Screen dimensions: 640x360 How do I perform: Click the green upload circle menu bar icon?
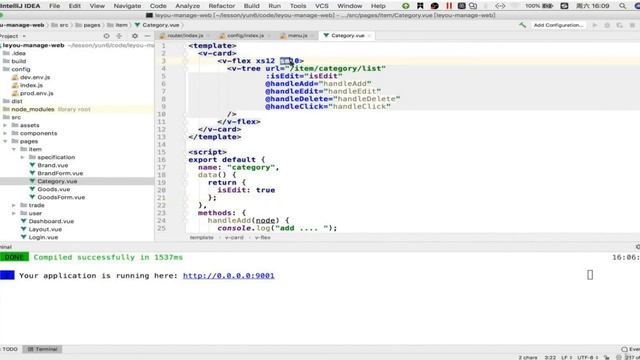pyautogui.click(x=405, y=6)
